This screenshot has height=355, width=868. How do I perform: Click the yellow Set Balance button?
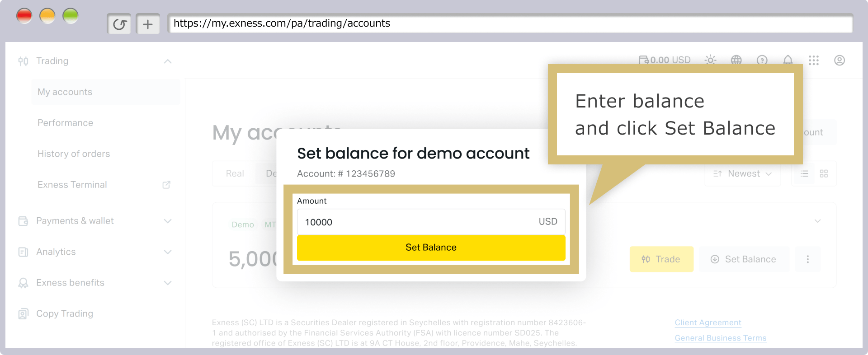click(x=431, y=248)
